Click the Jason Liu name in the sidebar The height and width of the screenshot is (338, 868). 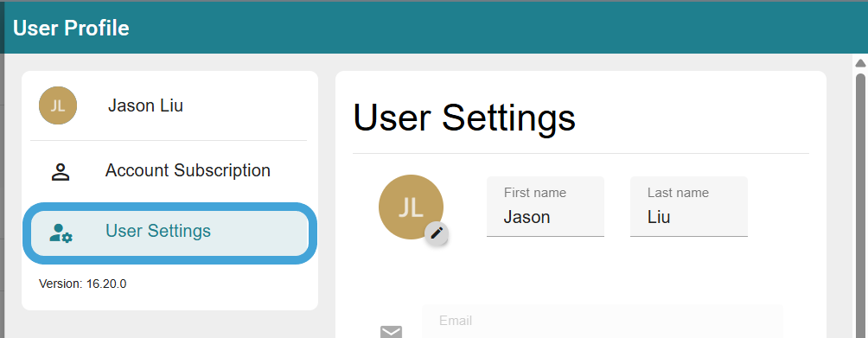(x=145, y=105)
